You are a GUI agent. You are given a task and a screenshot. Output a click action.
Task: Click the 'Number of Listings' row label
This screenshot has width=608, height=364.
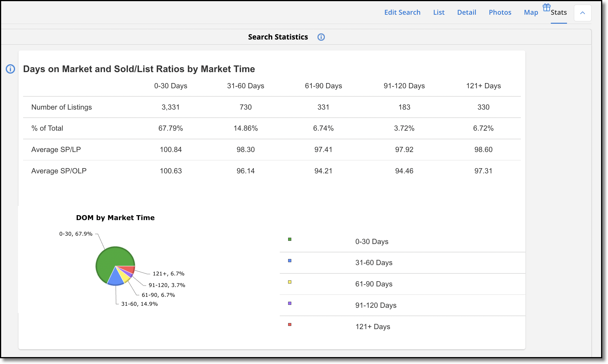[x=61, y=107]
